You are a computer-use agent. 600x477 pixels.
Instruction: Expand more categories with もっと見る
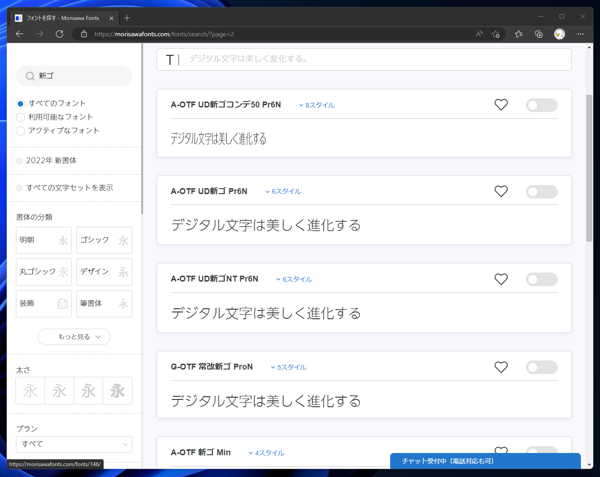pos(74,337)
